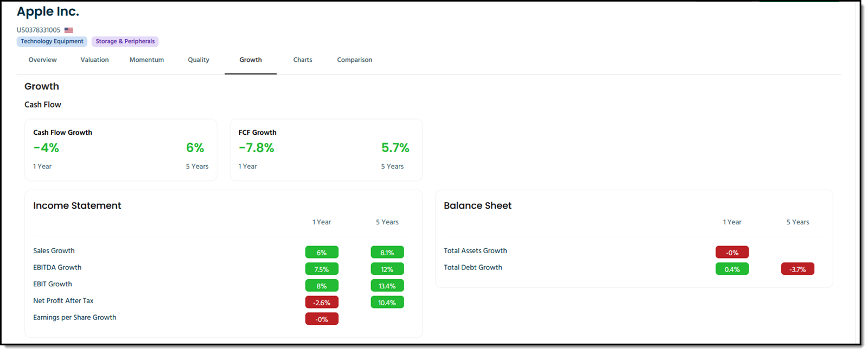The width and height of the screenshot is (868, 352).
Task: Open the Momentum tab
Action: coord(146,60)
